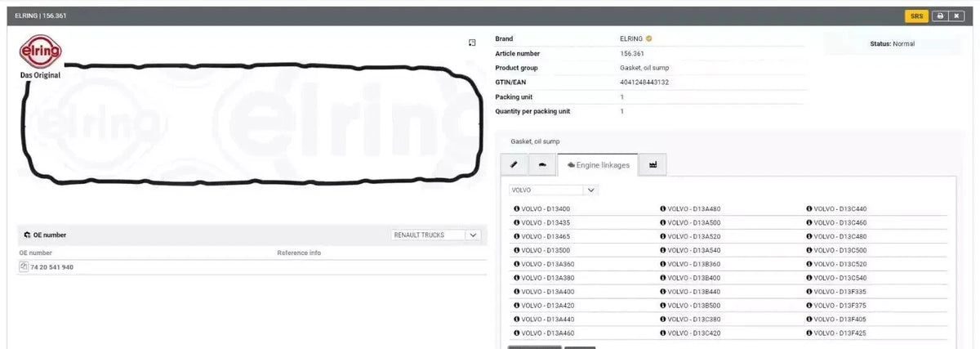Show info for VOLVO - D13465
Viewport: 980px width, 349px height.
tap(517, 236)
